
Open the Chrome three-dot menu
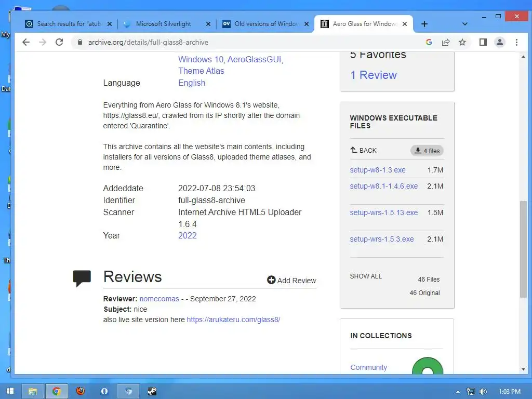pyautogui.click(x=516, y=42)
